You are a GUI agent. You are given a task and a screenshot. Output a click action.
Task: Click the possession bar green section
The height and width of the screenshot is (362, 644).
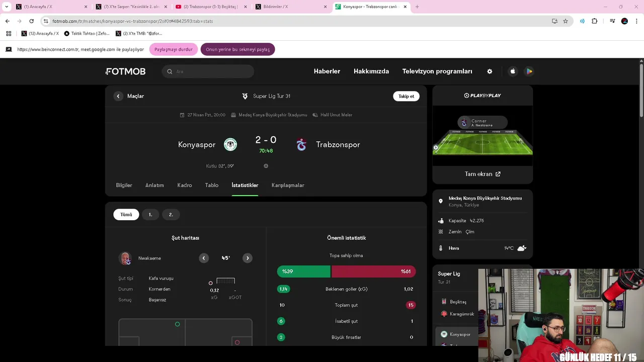click(304, 271)
